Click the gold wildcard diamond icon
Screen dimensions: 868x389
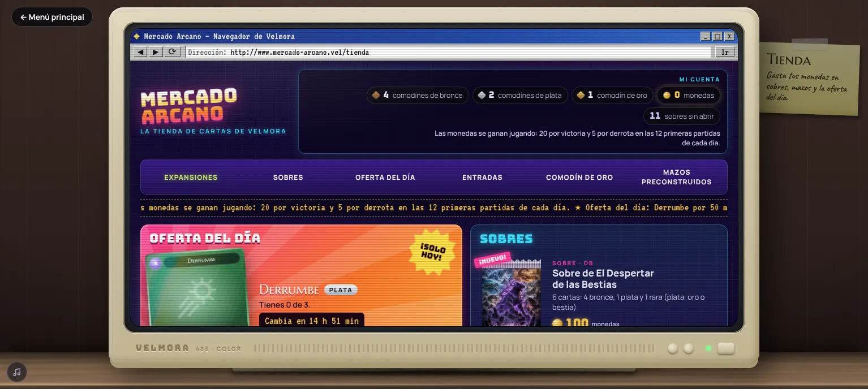[581, 95]
